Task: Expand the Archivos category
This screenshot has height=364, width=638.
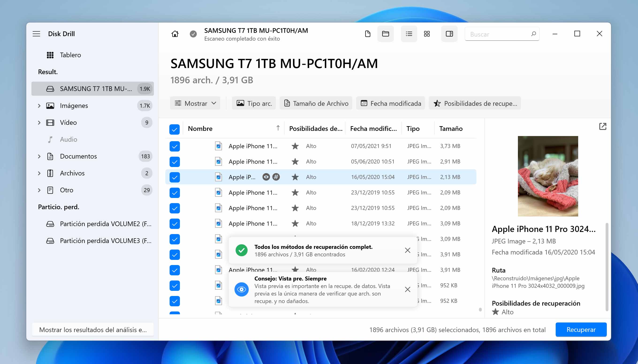Action: (39, 173)
